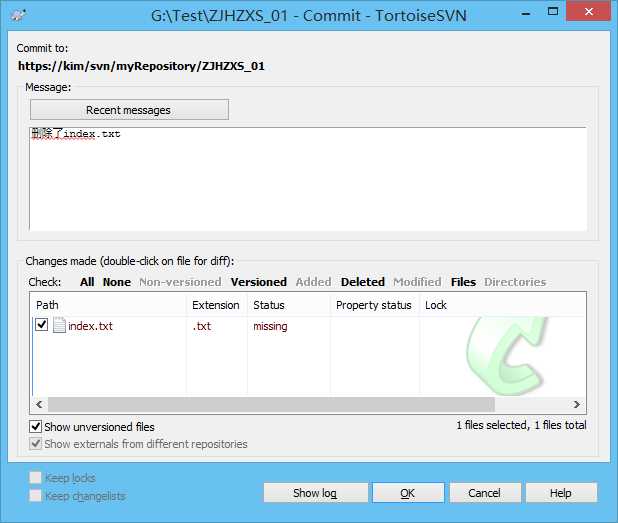Click the repository URL https://kim/svn/myRepository/ZJHZXS_01
This screenshot has width=618, height=523.
(141, 66)
